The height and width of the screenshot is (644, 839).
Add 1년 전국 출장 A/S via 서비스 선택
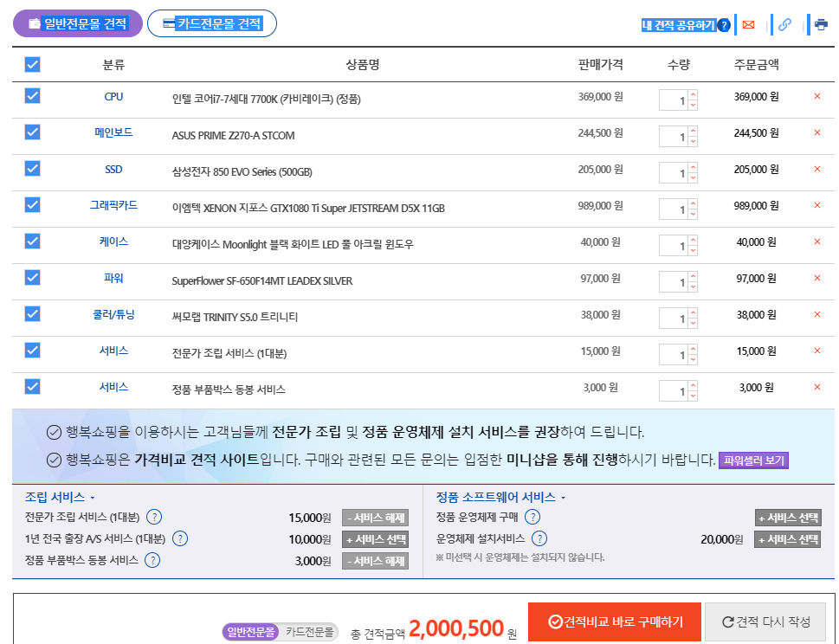375,539
